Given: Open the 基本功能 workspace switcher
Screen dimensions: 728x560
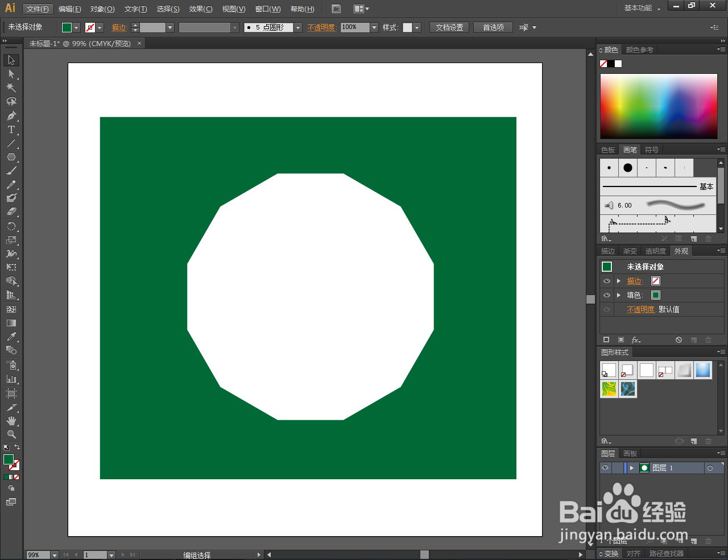Looking at the screenshot, I should coord(643,8).
